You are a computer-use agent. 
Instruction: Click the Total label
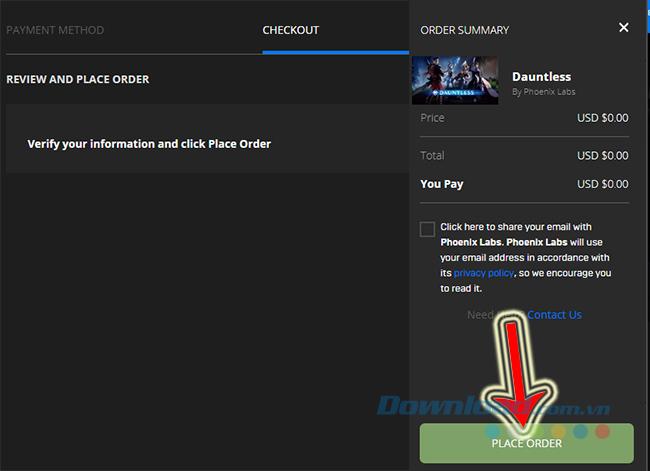tap(432, 155)
